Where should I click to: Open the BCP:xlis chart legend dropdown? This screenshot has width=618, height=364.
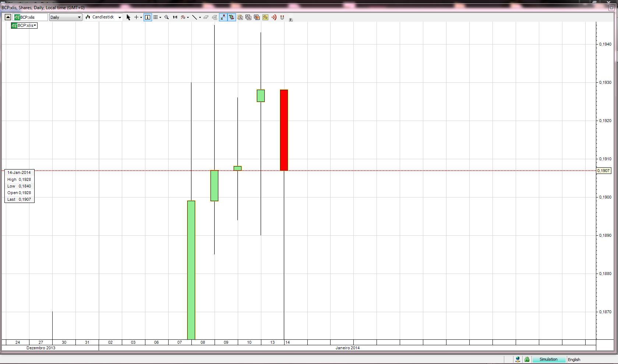[24, 25]
